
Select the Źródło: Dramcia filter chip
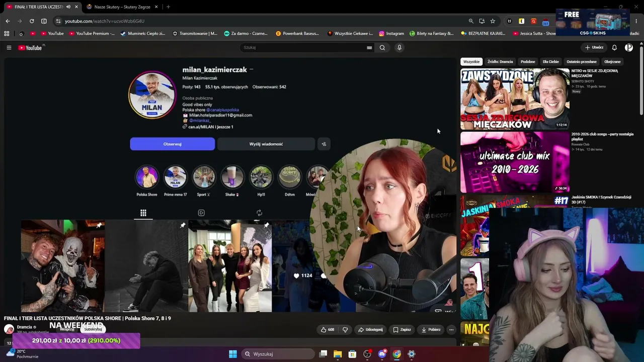500,62
